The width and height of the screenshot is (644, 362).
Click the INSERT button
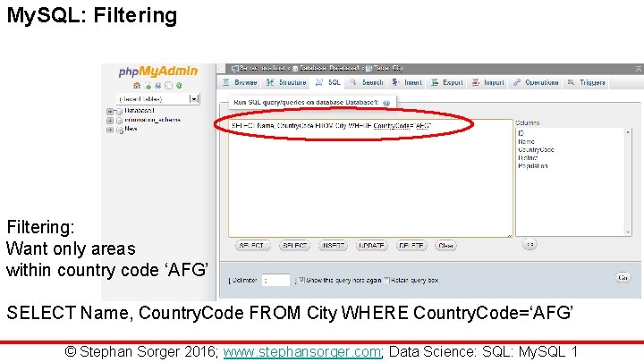click(333, 246)
